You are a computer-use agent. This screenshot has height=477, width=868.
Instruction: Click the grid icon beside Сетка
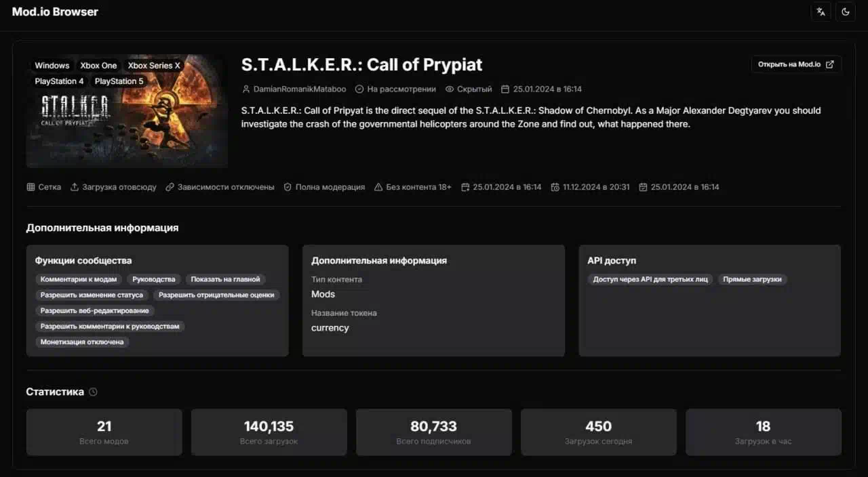tap(31, 187)
